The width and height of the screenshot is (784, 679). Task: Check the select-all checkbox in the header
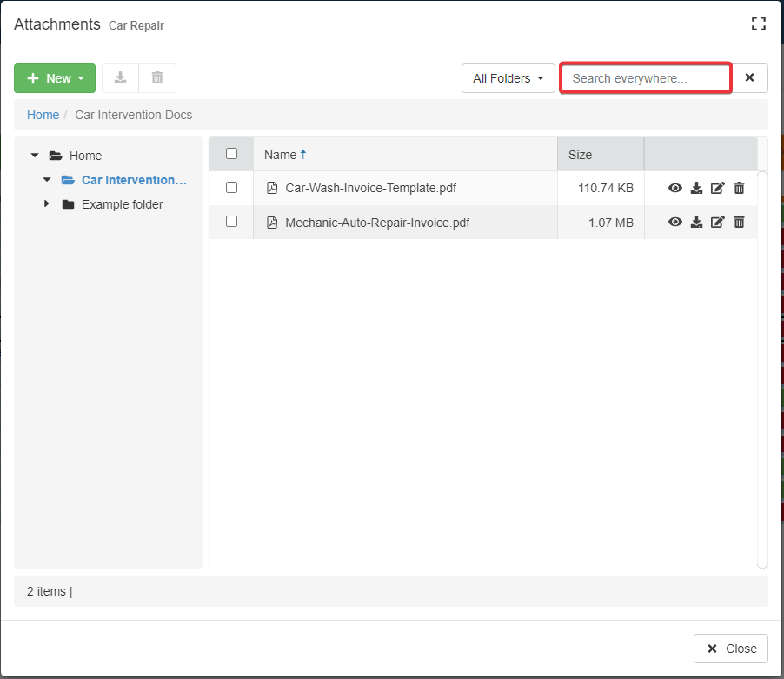[x=231, y=154]
